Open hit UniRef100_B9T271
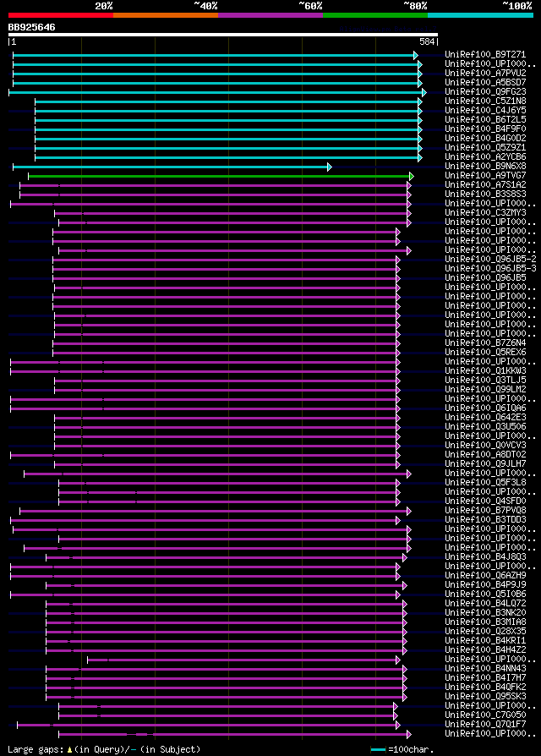This screenshot has width=541, height=756. pos(485,54)
